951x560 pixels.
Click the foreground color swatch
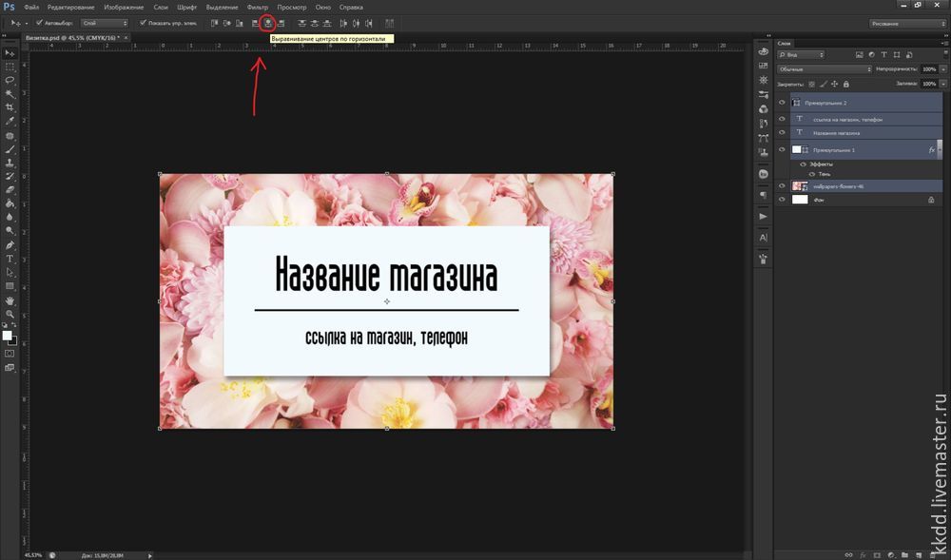click(7, 335)
